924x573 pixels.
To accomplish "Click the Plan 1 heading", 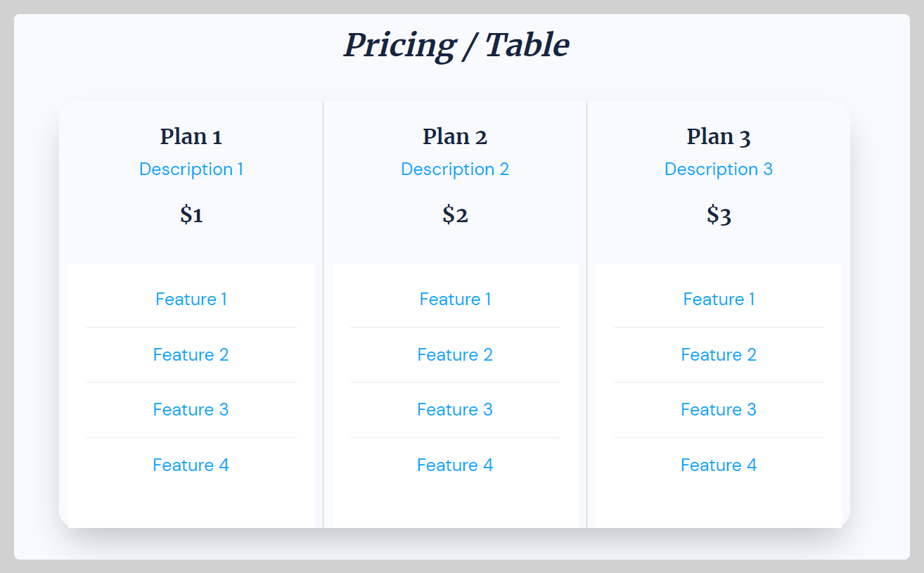I will pos(191,136).
